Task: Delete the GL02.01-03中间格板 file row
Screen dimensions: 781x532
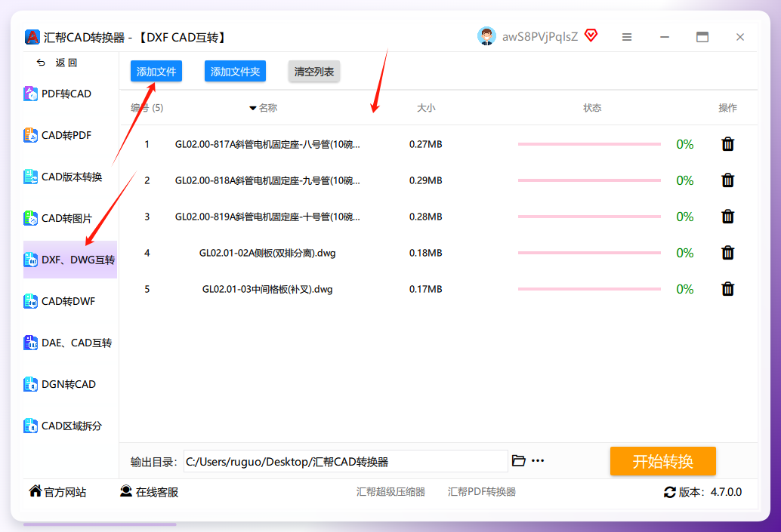Action: 727,289
